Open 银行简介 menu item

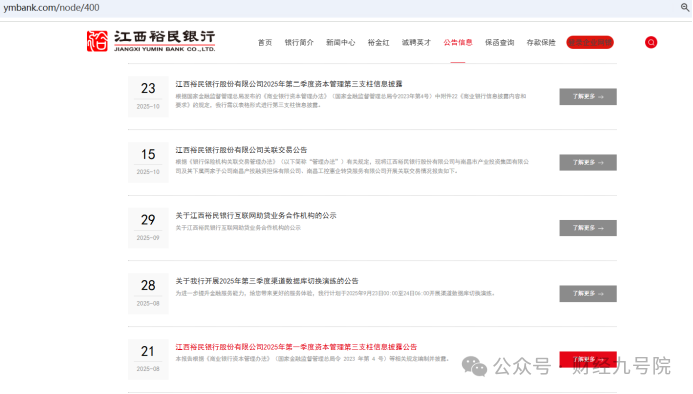(x=299, y=42)
